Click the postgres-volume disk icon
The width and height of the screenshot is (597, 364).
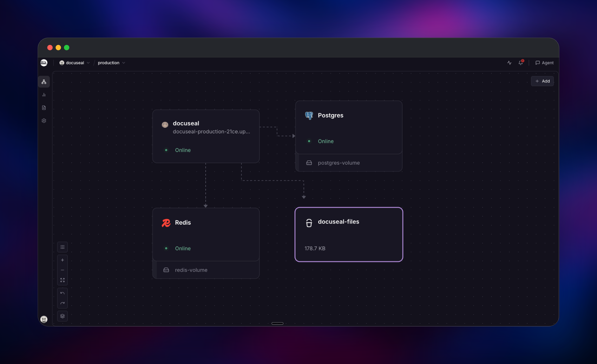309,163
